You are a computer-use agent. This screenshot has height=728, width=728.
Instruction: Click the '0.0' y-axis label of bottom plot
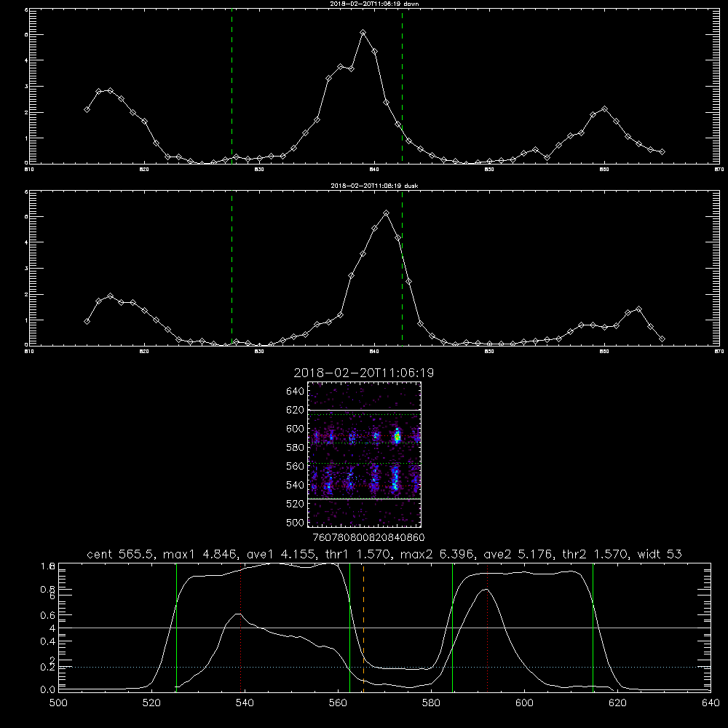[48, 689]
